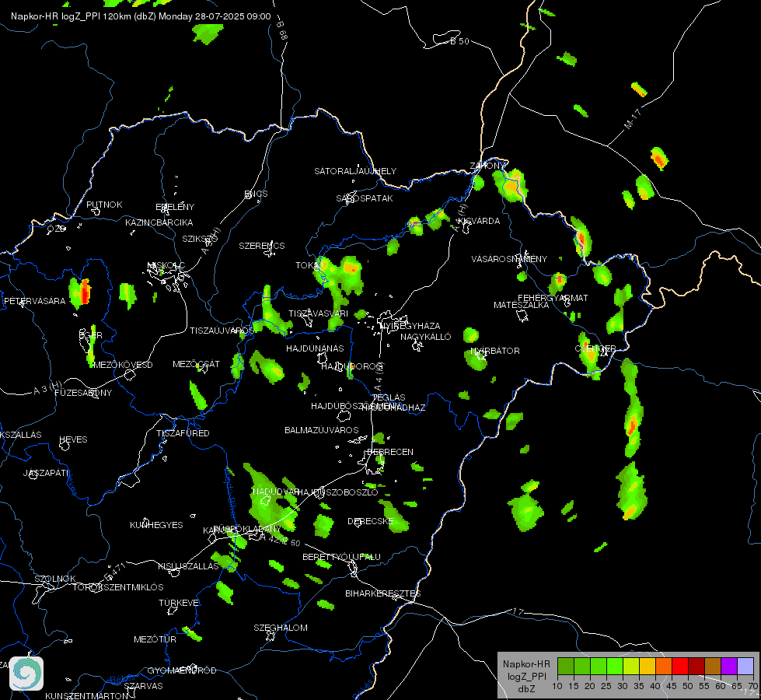Click the SÁROSPATAK city label
Screen dimensions: 761x700
(x=365, y=198)
